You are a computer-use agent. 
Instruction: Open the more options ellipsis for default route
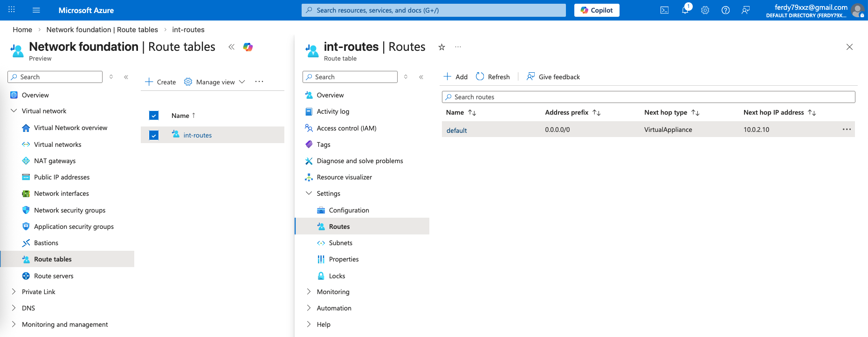[x=847, y=130]
